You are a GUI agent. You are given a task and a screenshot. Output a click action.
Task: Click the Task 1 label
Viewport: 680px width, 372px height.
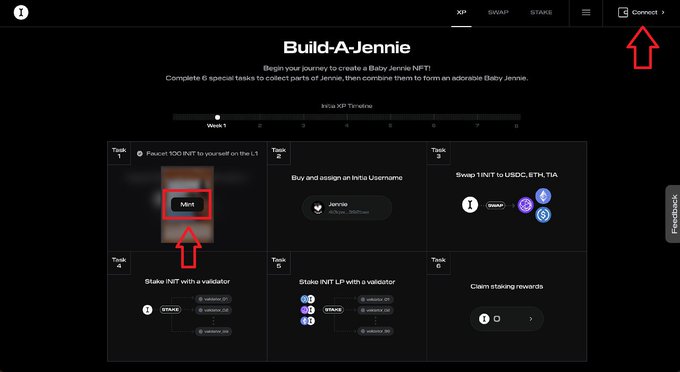[119, 153]
